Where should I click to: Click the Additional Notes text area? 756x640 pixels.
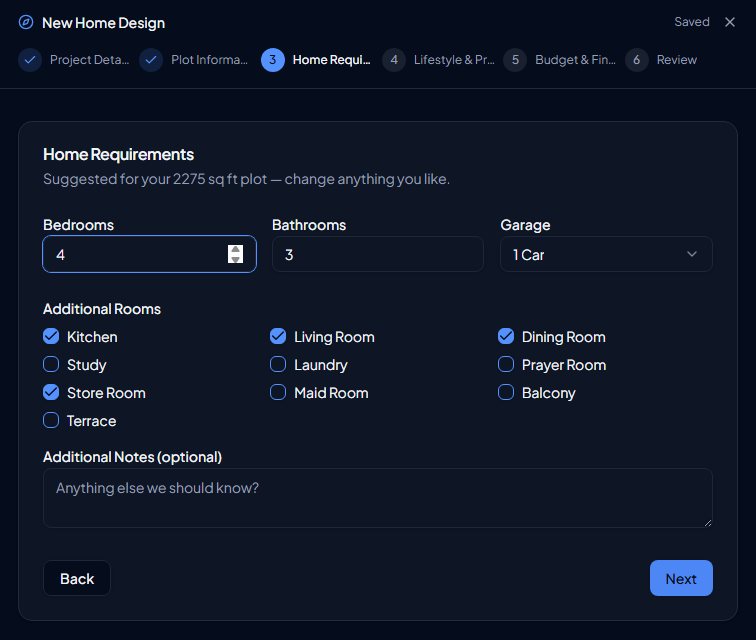point(378,498)
